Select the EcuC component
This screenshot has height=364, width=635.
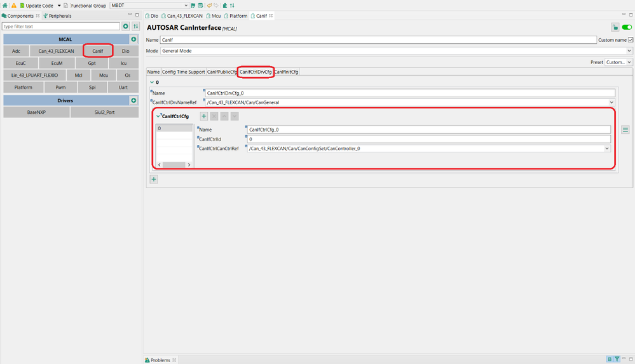20,63
